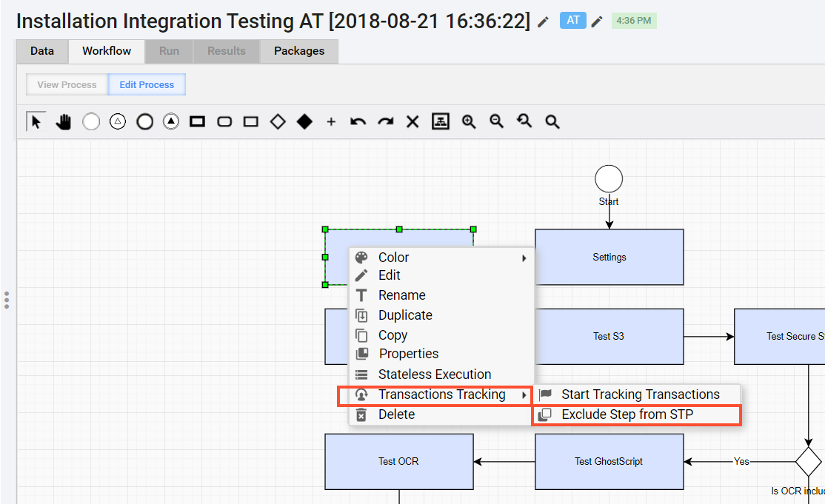Zoom out with the minus magnifier
825x504 pixels.
coord(496,122)
